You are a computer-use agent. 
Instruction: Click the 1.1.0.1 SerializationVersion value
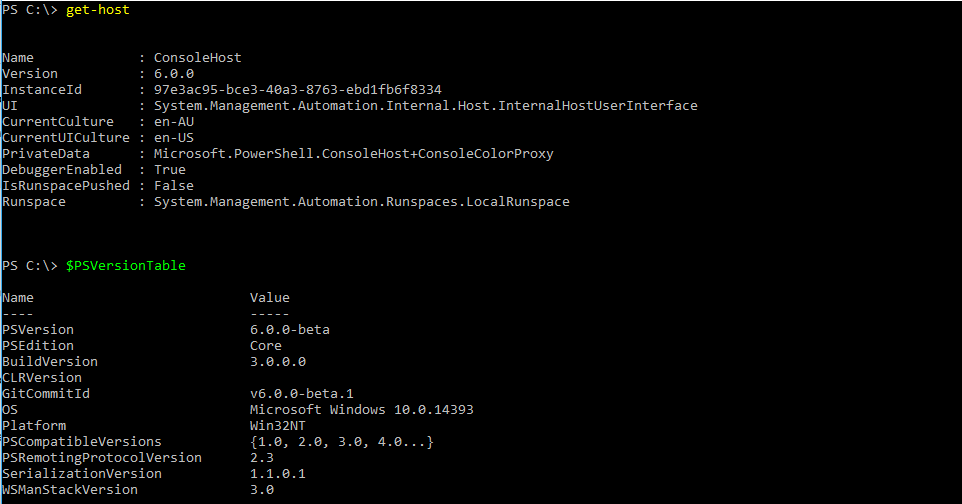click(277, 474)
